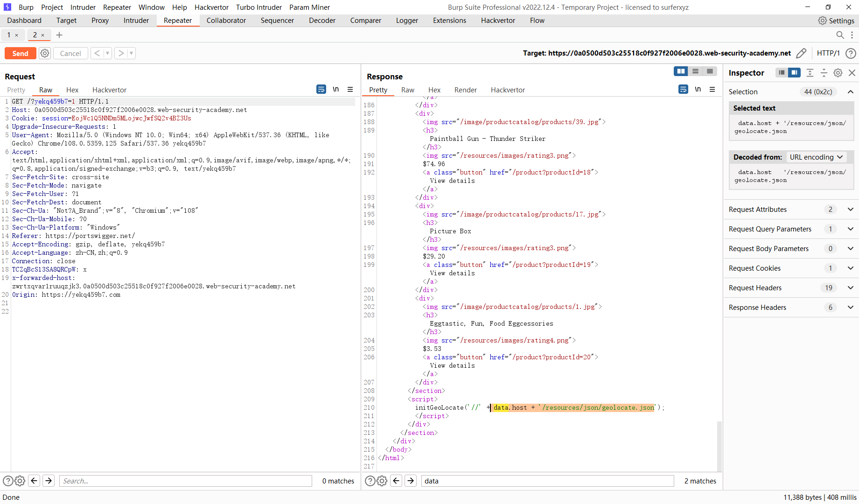Open the Param Miner menu
859x504 pixels.
pos(309,7)
